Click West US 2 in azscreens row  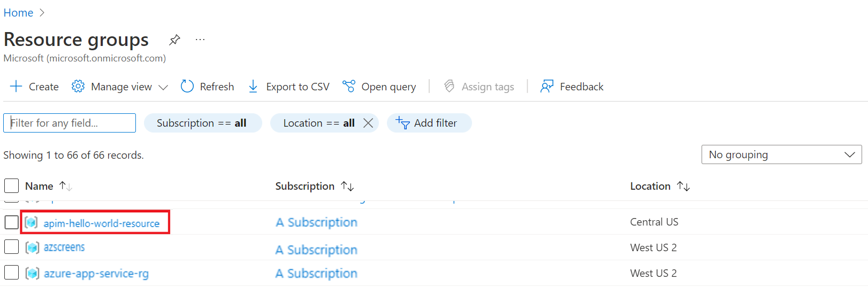(653, 247)
